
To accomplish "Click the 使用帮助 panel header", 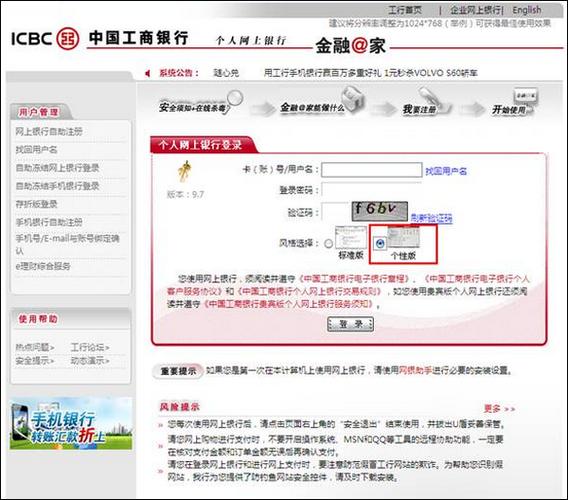I will click(x=38, y=319).
